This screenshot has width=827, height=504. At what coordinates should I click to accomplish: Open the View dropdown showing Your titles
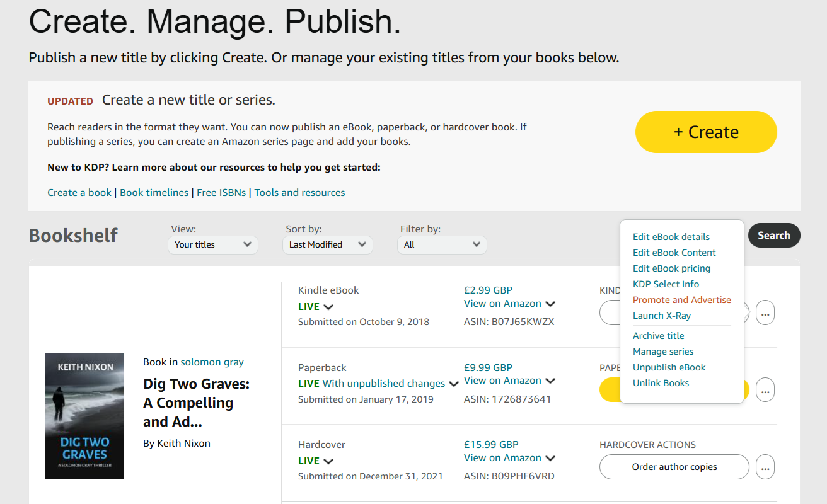[x=213, y=244]
